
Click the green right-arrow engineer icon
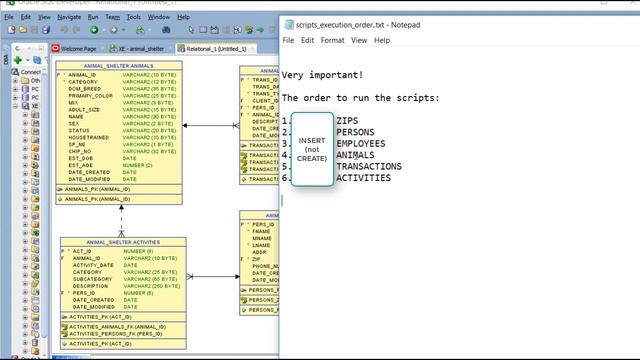[260, 30]
